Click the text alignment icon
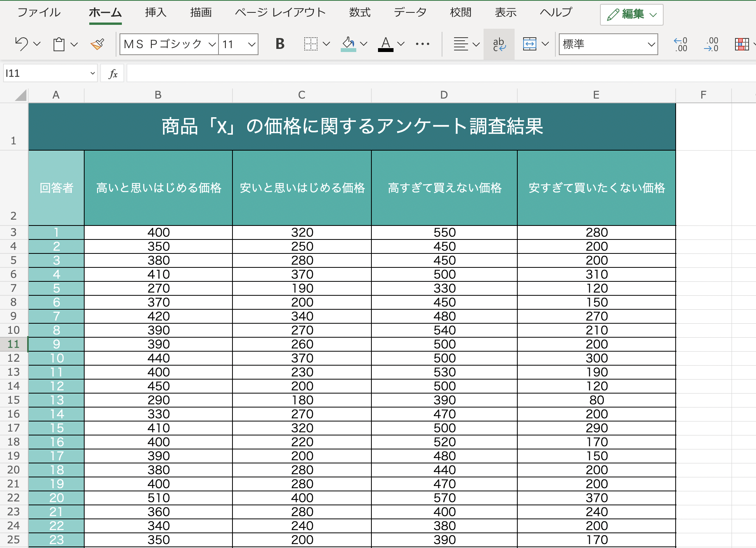 461,44
